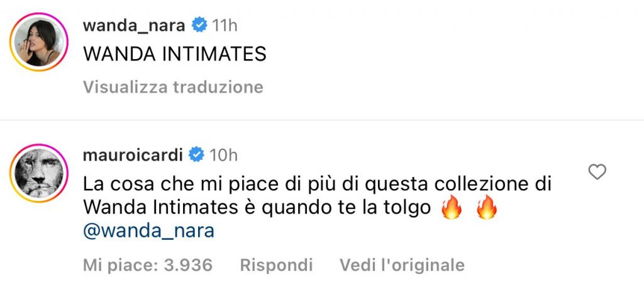The width and height of the screenshot is (644, 301).
Task: Click the first fire emoji
Action: click(452, 208)
